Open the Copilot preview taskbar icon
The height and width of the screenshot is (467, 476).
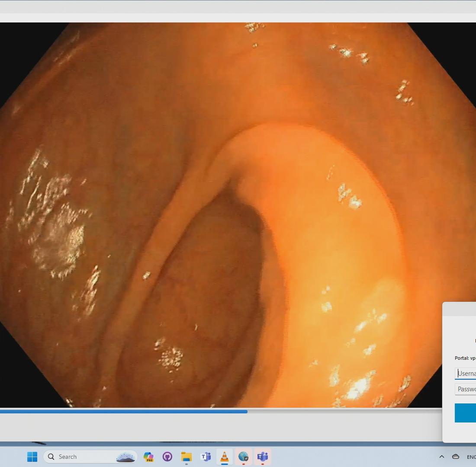148,456
